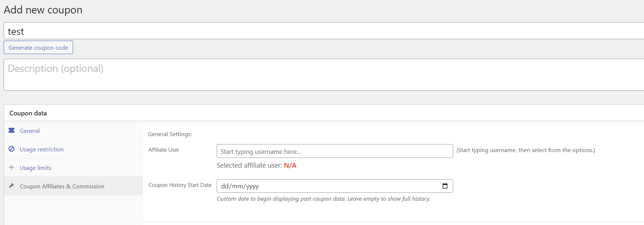Viewport: 644px width, 225px height.
Task: Click the wrench icon beside Coupon Affiliates
Action: pyautogui.click(x=12, y=186)
